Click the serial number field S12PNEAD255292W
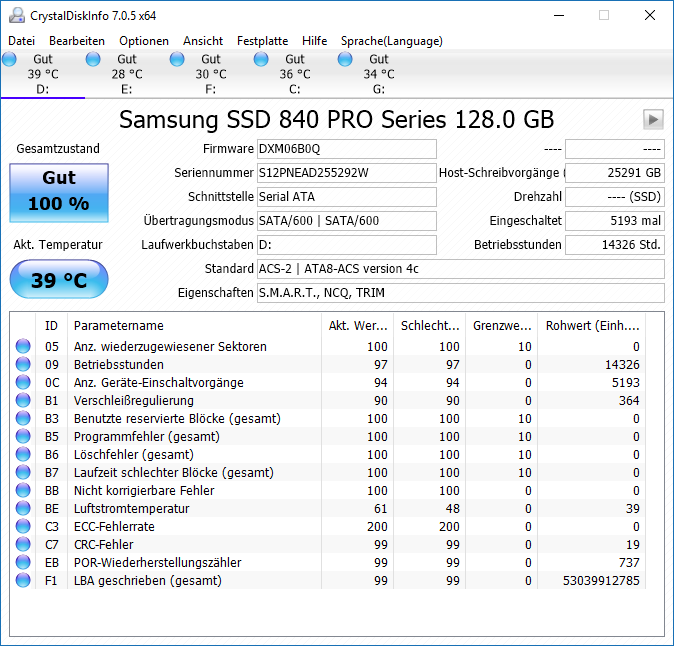 pos(347,173)
